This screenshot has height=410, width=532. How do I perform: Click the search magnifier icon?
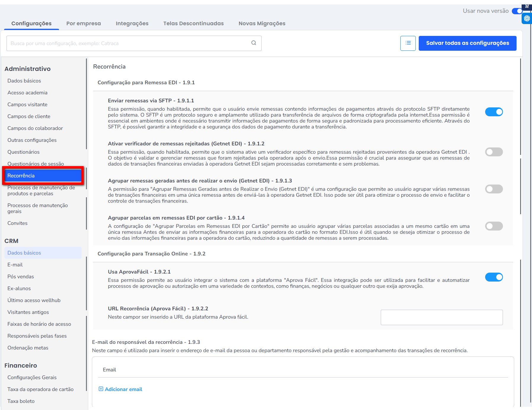(x=254, y=43)
